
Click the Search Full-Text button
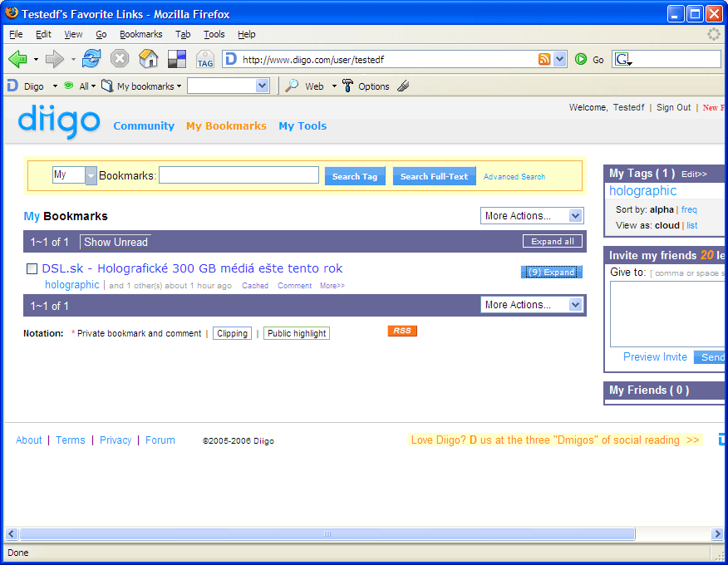point(434,176)
